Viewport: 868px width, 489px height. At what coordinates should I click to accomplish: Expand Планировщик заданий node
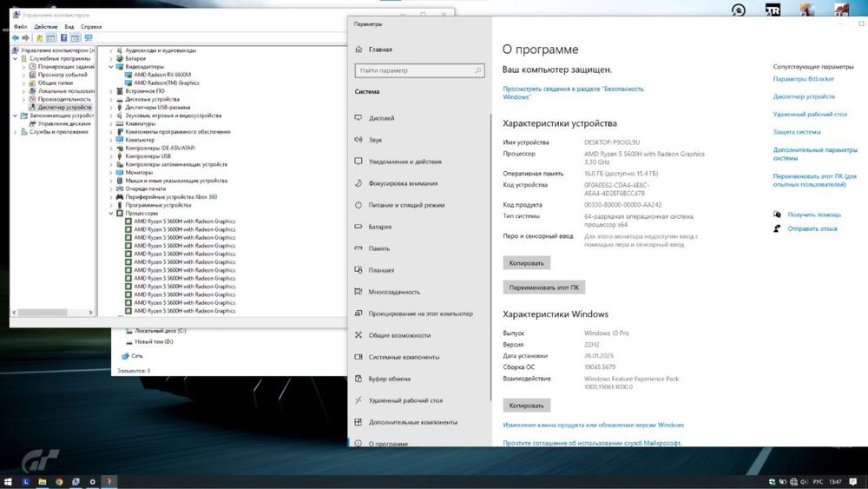(x=23, y=67)
